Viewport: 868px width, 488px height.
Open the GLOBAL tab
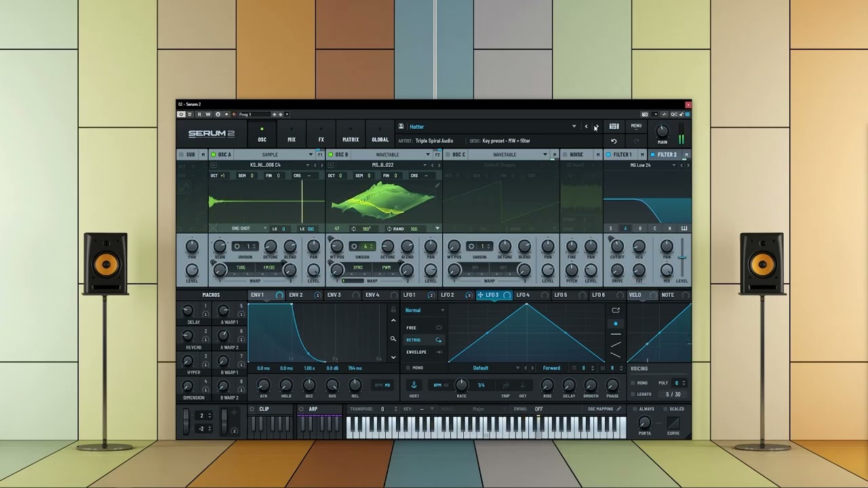pyautogui.click(x=380, y=135)
